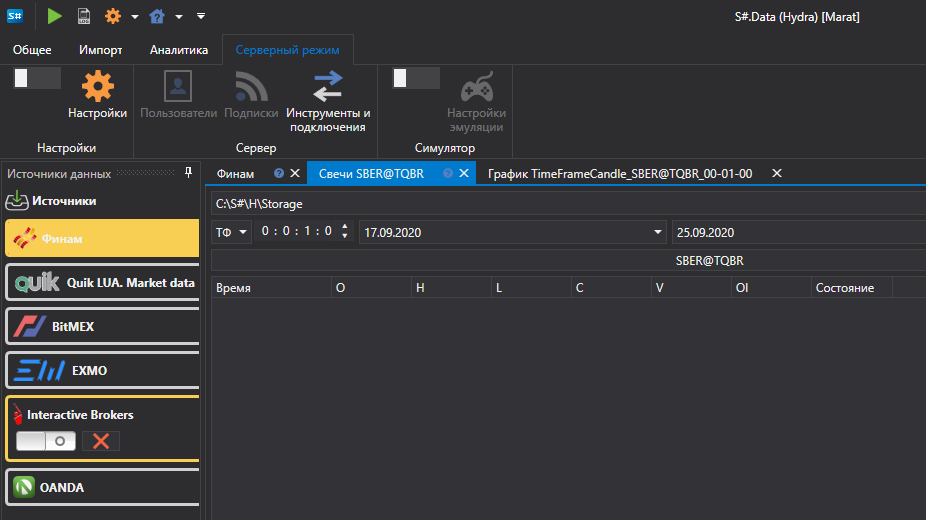
Task: Open the log file icon
Action: 84,16
